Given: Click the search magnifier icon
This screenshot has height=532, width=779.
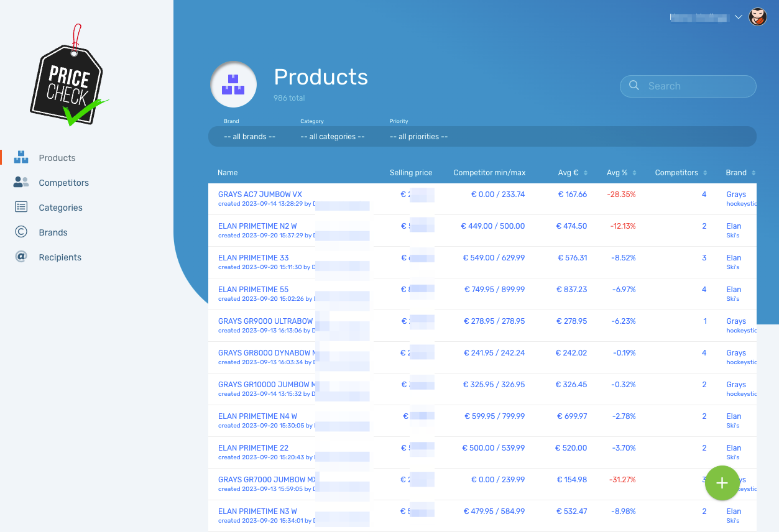Looking at the screenshot, I should coord(634,86).
